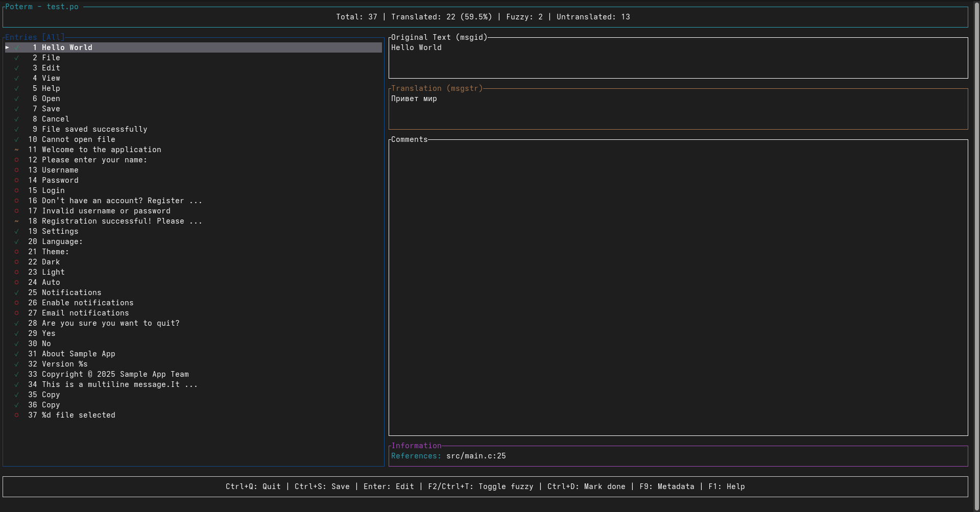Select entry 37 %d file selected

[x=194, y=415]
